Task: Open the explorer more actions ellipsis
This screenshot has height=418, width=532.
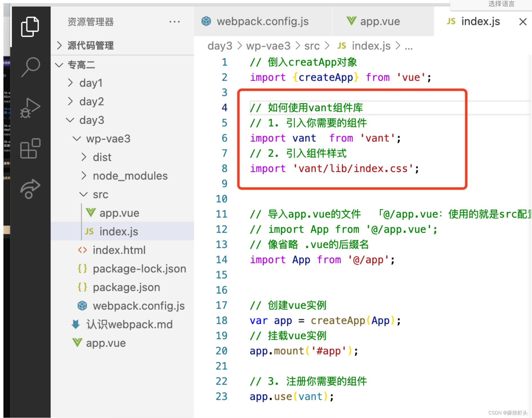Action: click(x=174, y=22)
